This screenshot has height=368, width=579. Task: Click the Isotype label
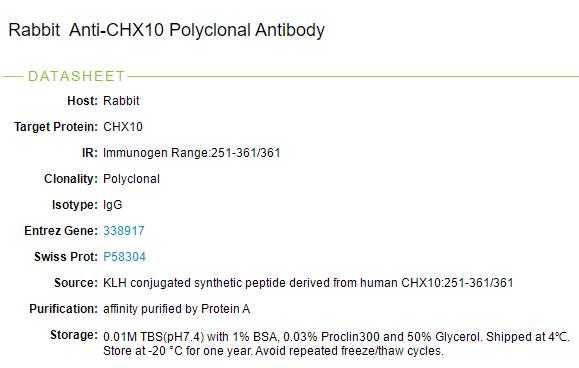pyautogui.click(x=75, y=205)
